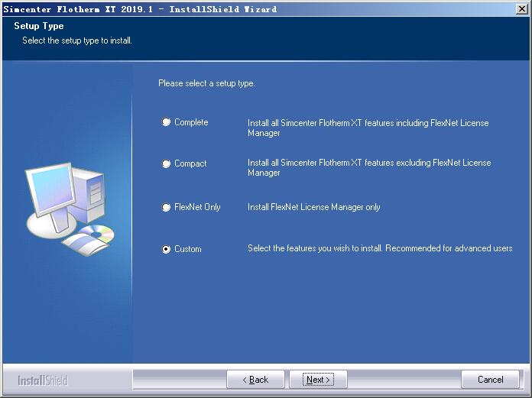Click the 'features excluding FlexNet License' description

tap(369, 167)
